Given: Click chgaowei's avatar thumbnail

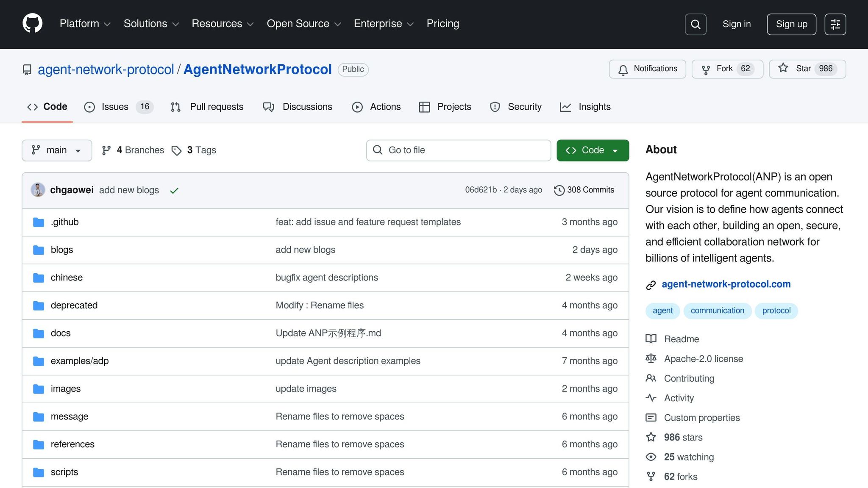Looking at the screenshot, I should (x=38, y=190).
